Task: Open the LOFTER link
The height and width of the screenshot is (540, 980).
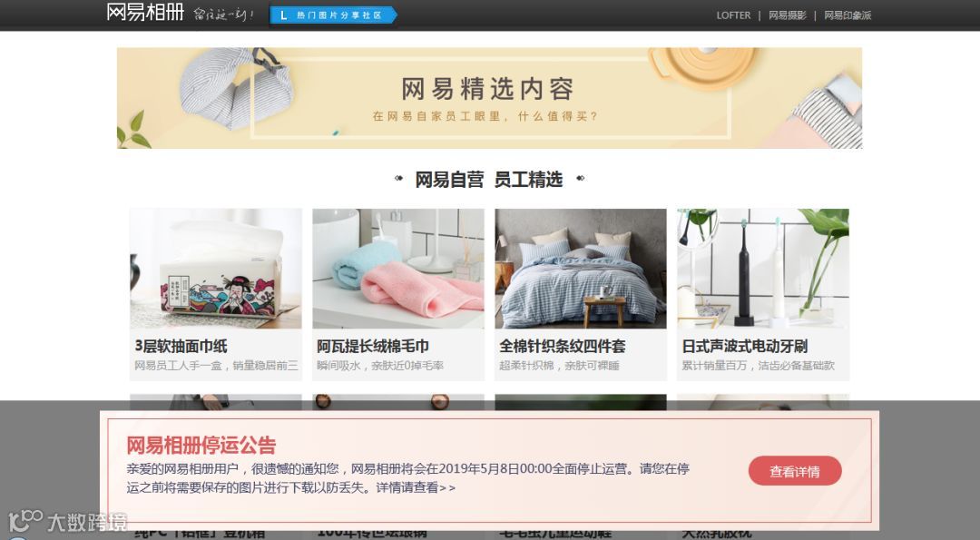Action: coord(733,15)
